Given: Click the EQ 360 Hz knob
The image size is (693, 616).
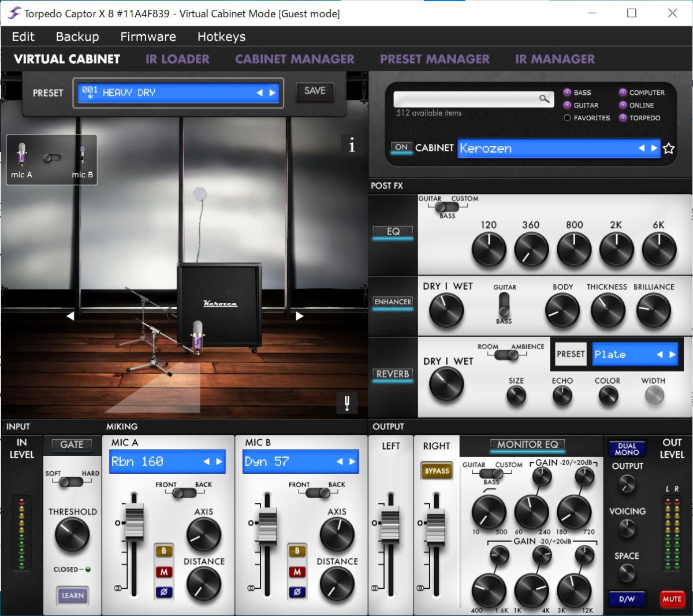Looking at the screenshot, I should tap(531, 250).
